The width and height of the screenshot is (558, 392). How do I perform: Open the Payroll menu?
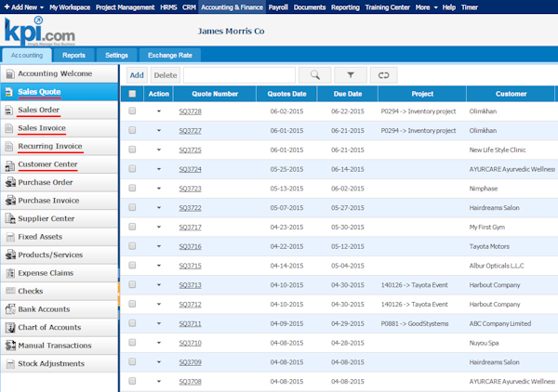(278, 7)
